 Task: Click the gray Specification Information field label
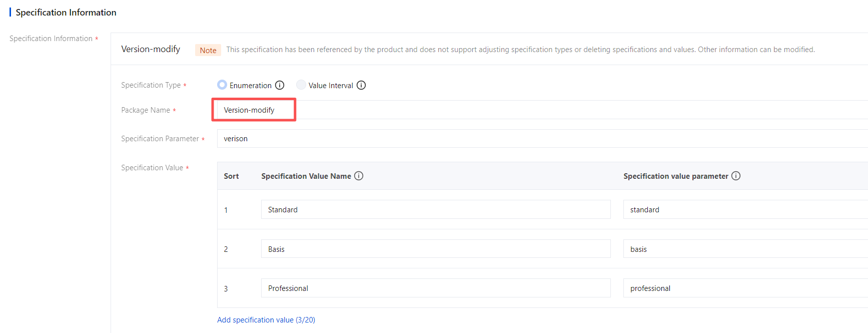click(x=51, y=39)
